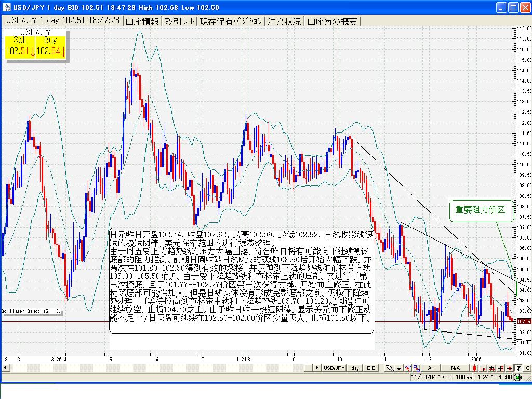
Task: Click the chart line edit icon
Action: coord(408,368)
